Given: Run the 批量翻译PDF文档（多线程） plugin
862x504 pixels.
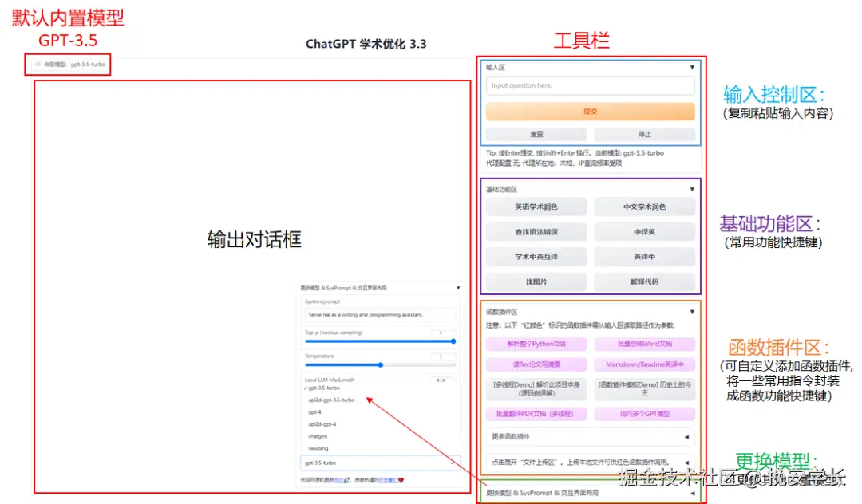Looking at the screenshot, I should [x=536, y=414].
